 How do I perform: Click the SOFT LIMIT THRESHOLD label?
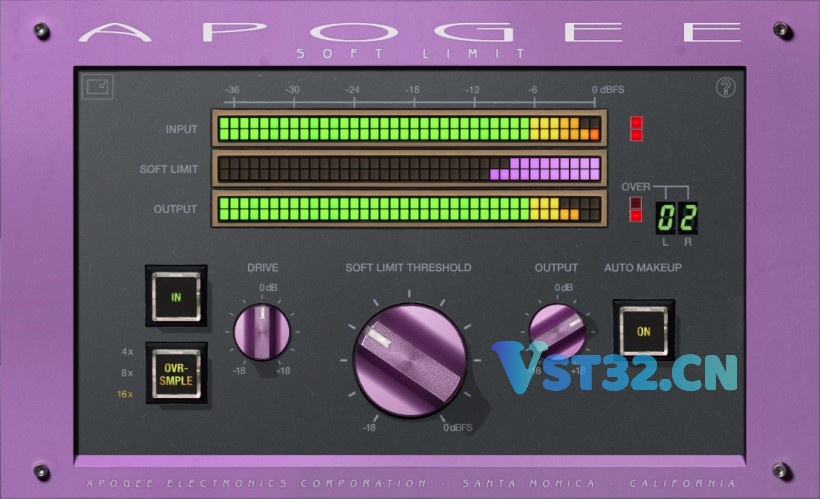408,268
